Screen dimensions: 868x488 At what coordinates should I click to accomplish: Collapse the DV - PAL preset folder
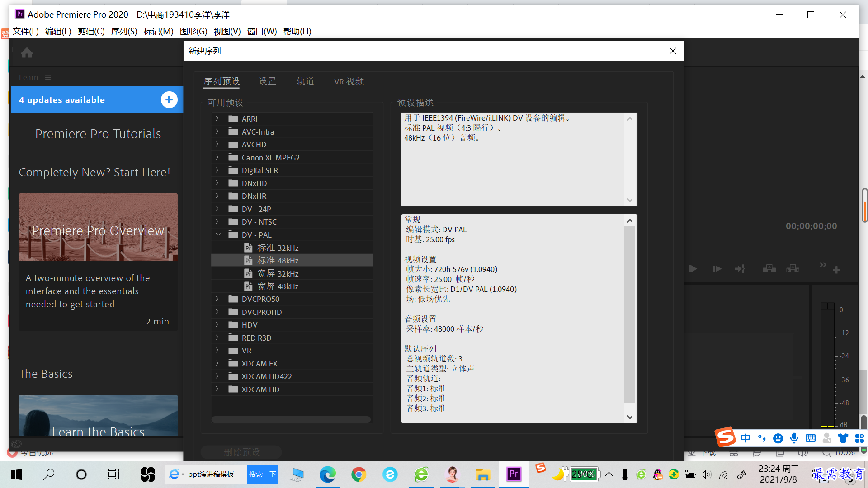218,235
